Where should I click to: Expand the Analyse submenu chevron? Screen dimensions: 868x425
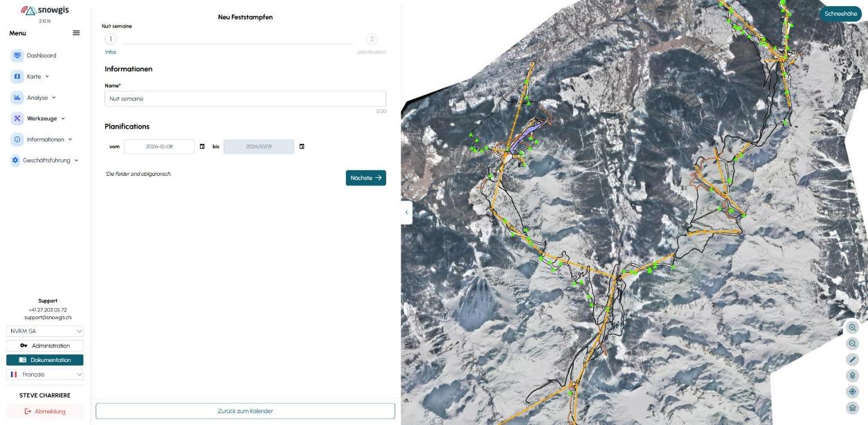(x=54, y=98)
